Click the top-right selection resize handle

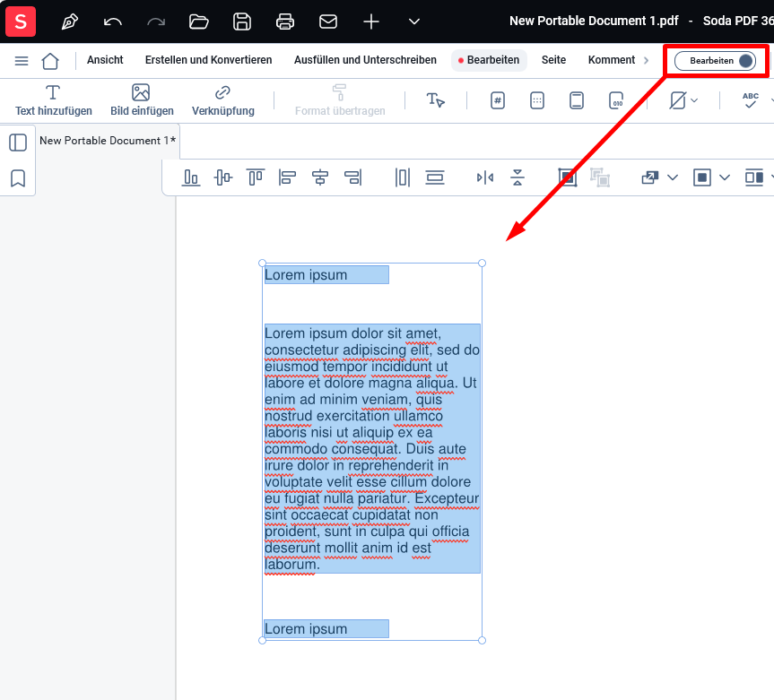[x=483, y=264]
